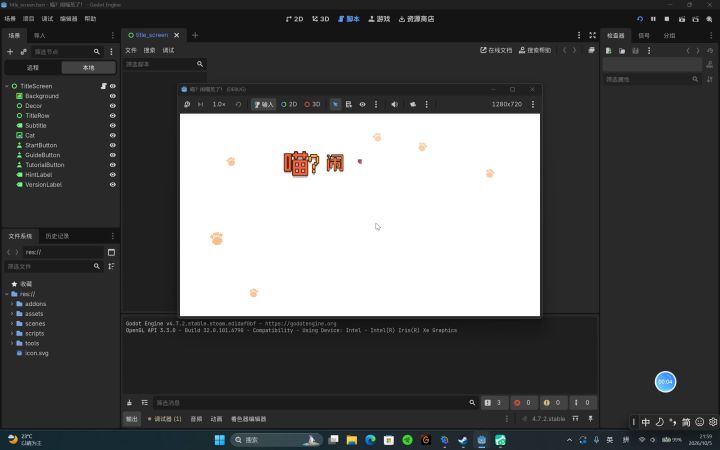This screenshot has height=450, width=720.
Task: Toggle distraction-free mode in the script editor
Action: (592, 35)
